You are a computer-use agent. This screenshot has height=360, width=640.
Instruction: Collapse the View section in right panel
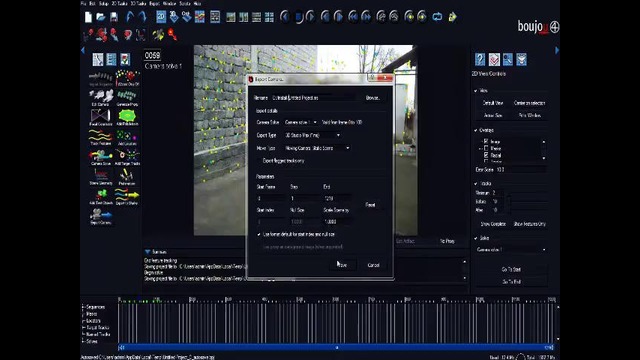476,91
